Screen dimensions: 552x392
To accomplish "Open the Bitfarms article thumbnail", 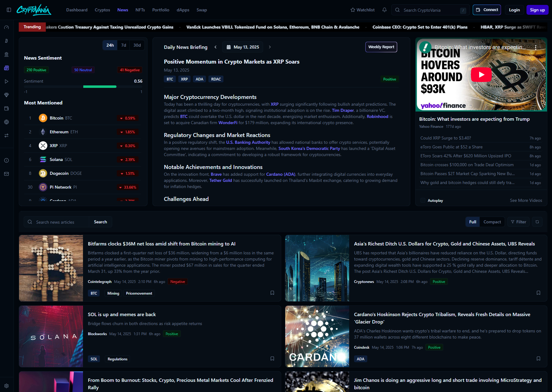I will pyautogui.click(x=51, y=268).
